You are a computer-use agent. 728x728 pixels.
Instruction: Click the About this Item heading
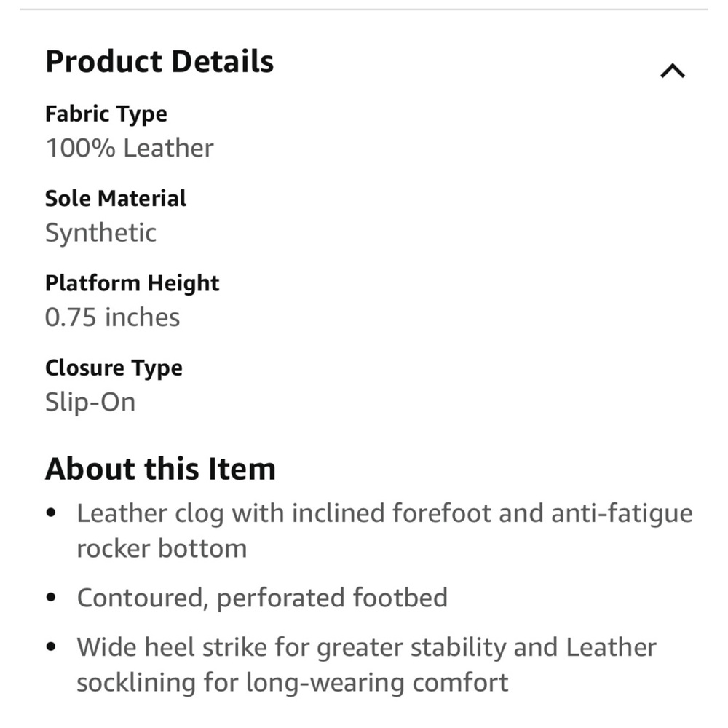[x=160, y=469]
